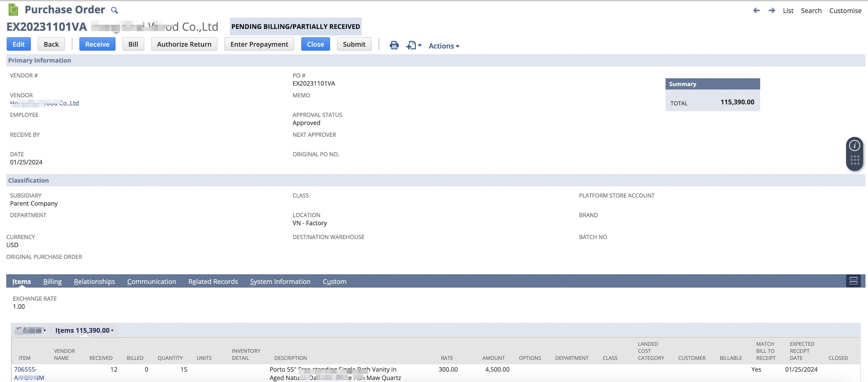
Task: Open the new document icon menu
Action: 414,45
